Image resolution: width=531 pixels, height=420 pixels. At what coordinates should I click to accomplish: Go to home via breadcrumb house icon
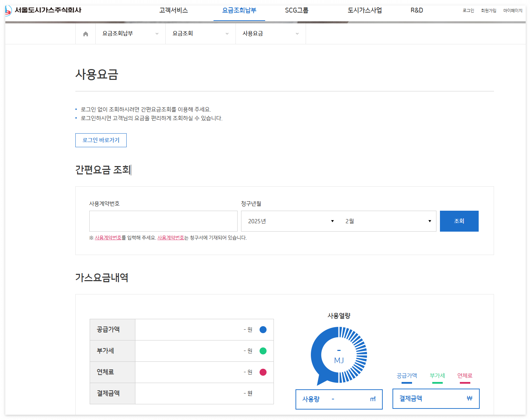pos(85,34)
